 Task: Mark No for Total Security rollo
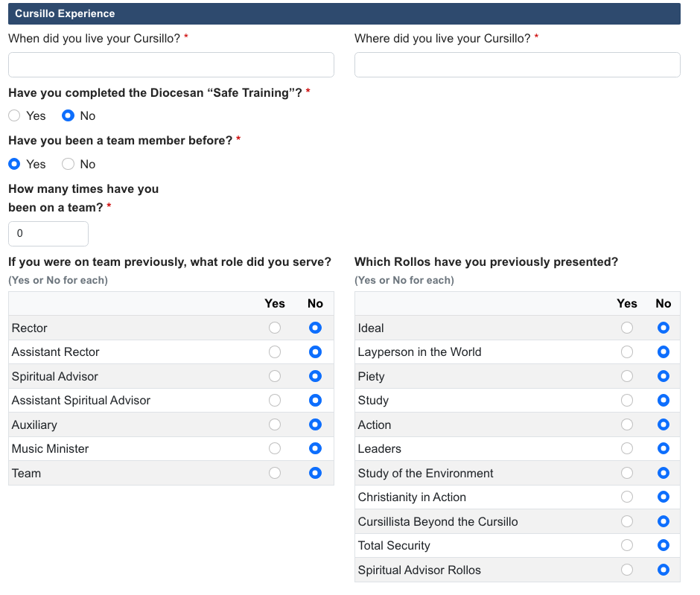tap(664, 545)
